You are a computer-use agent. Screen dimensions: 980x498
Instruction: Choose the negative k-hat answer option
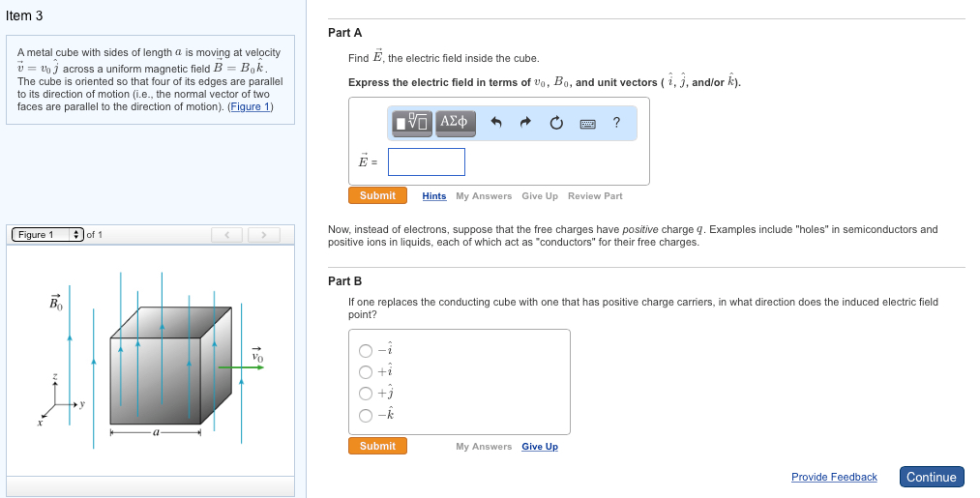point(366,416)
